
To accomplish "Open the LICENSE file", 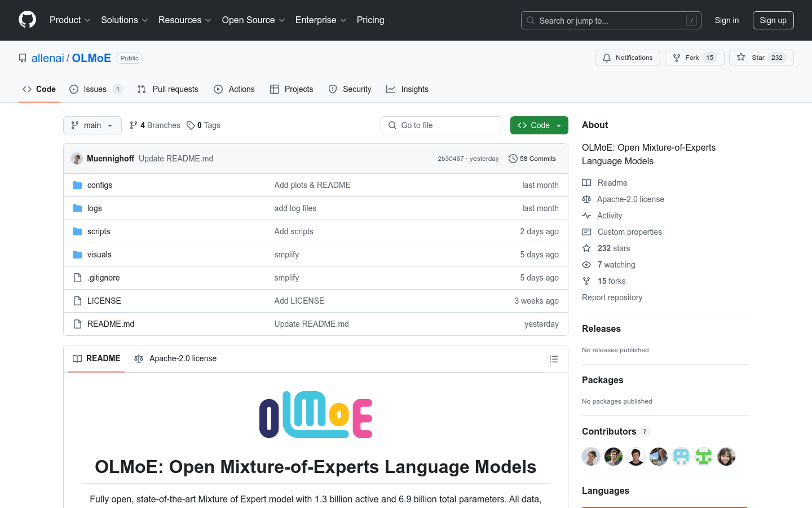I will 104,301.
